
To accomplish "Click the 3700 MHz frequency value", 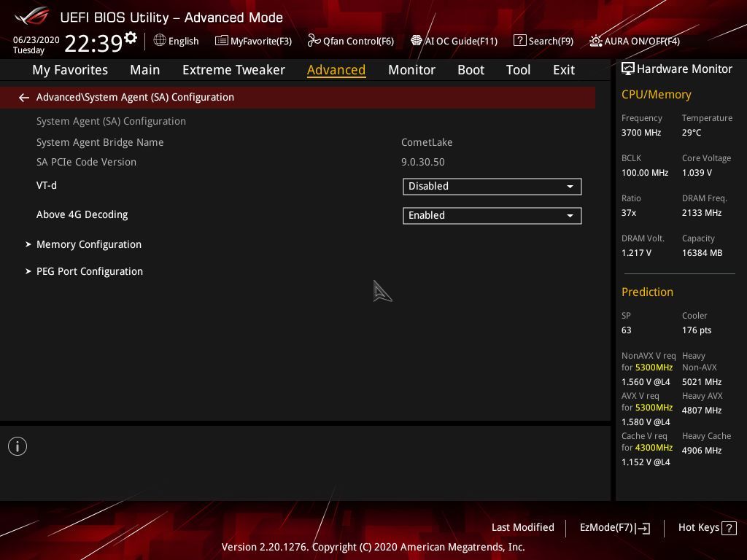I will pos(640,133).
